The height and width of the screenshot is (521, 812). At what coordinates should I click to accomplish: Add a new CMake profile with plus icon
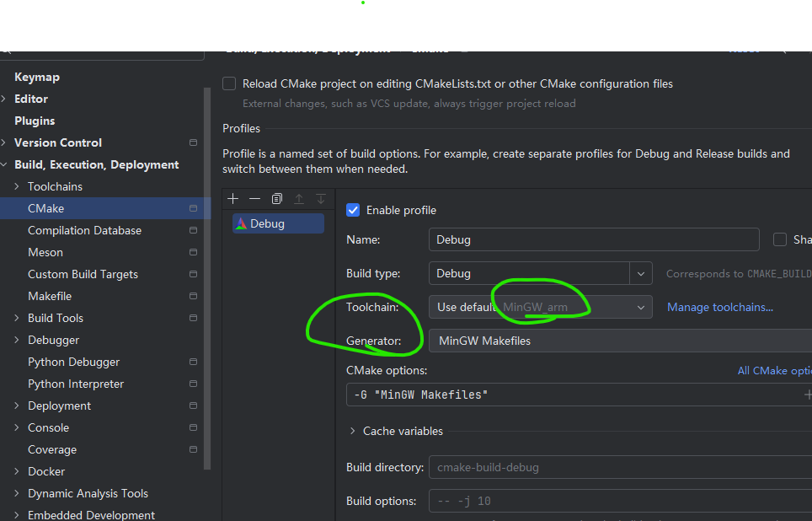point(233,199)
